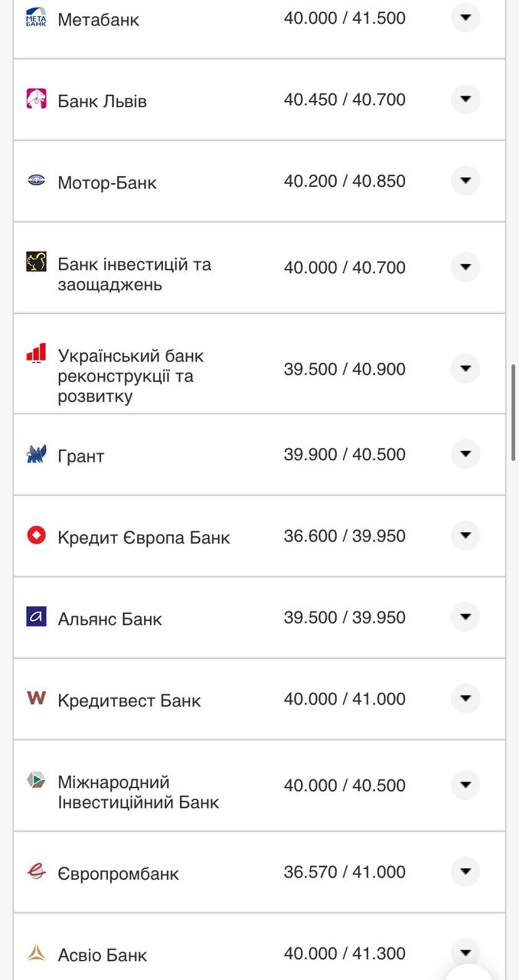Expand the Європромбанк rates row

(465, 871)
